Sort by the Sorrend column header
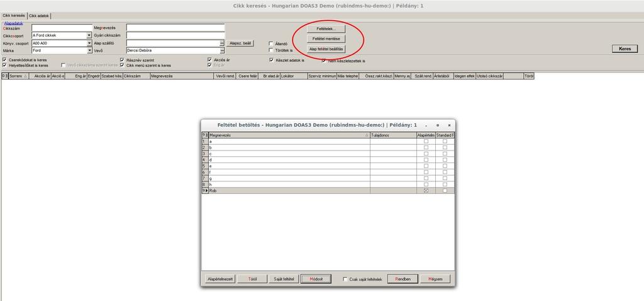The width and height of the screenshot is (644, 301). coord(19,76)
